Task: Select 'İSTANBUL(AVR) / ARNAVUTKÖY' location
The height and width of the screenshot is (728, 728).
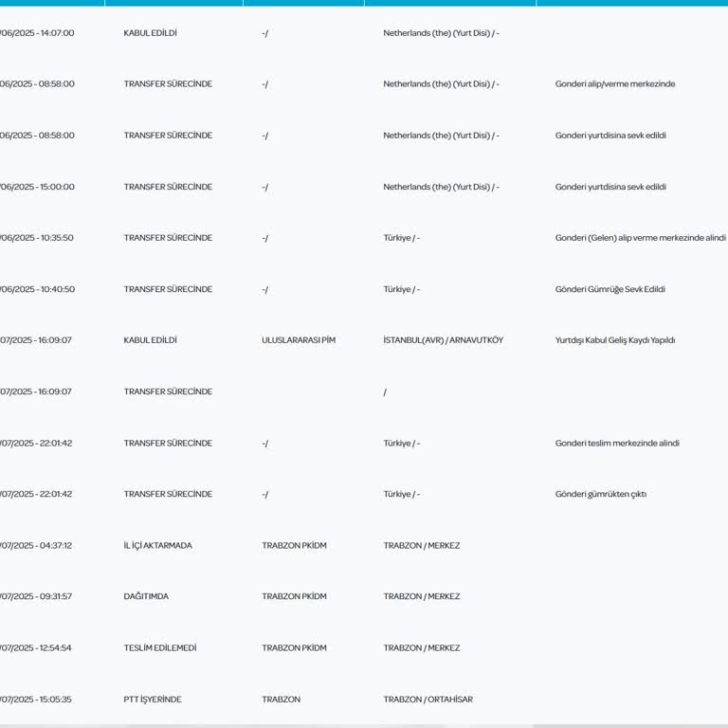Action: pyautogui.click(x=443, y=340)
